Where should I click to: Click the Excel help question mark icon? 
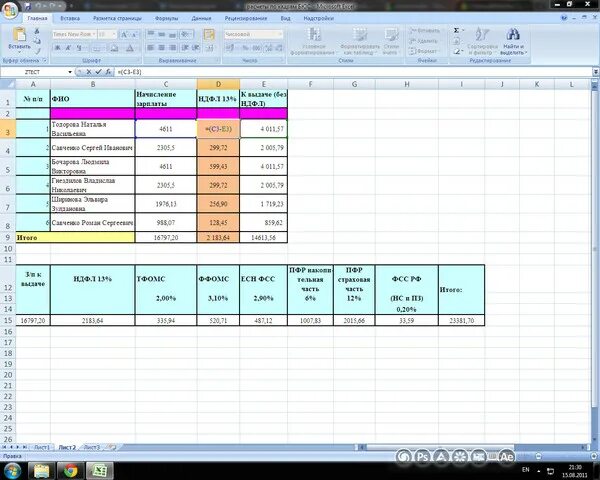(564, 18)
